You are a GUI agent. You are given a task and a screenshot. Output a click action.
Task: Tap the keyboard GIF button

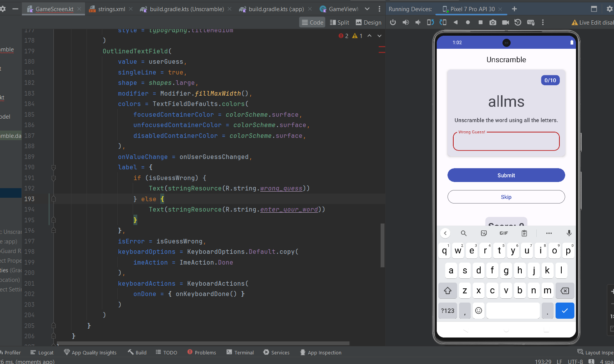[x=504, y=233]
